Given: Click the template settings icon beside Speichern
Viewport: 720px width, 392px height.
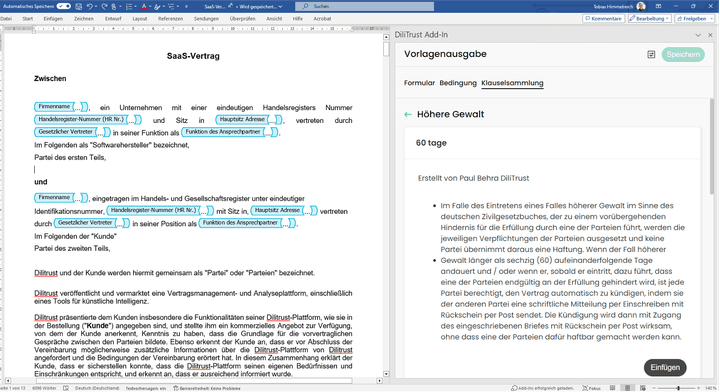Looking at the screenshot, I should click(651, 55).
